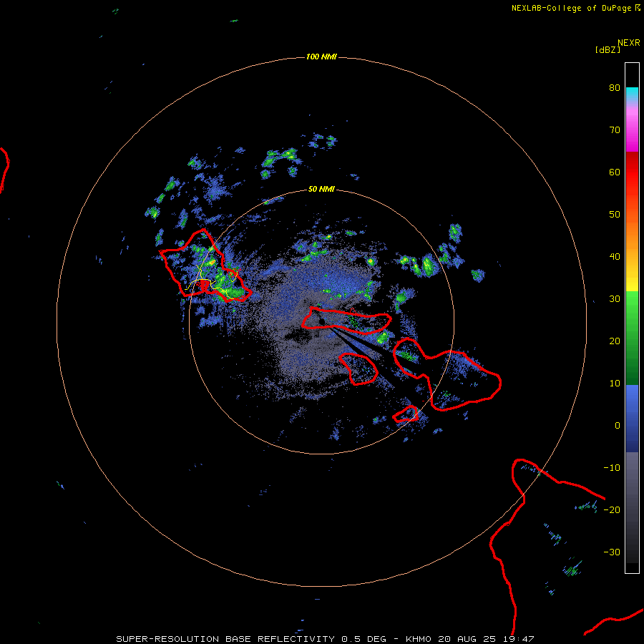Click the 30 value on the dBZ scale
The image size is (644, 644).
[615, 298]
